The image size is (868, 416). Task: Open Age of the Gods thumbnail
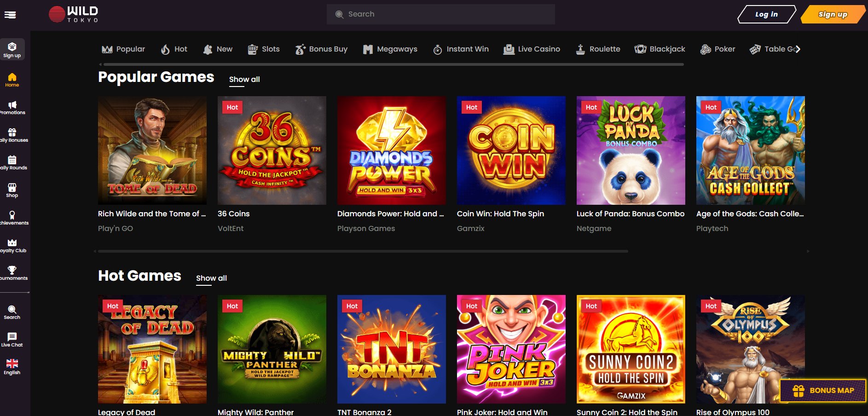point(751,150)
